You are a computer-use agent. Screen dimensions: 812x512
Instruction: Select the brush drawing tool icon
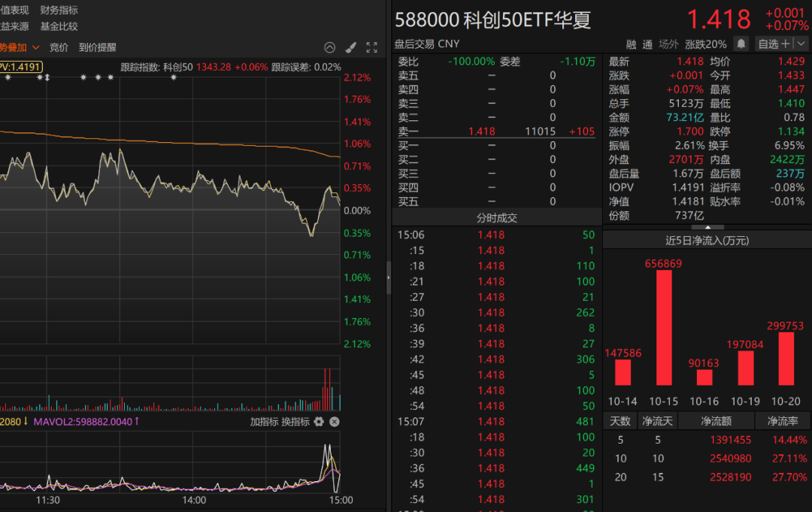tap(350, 47)
